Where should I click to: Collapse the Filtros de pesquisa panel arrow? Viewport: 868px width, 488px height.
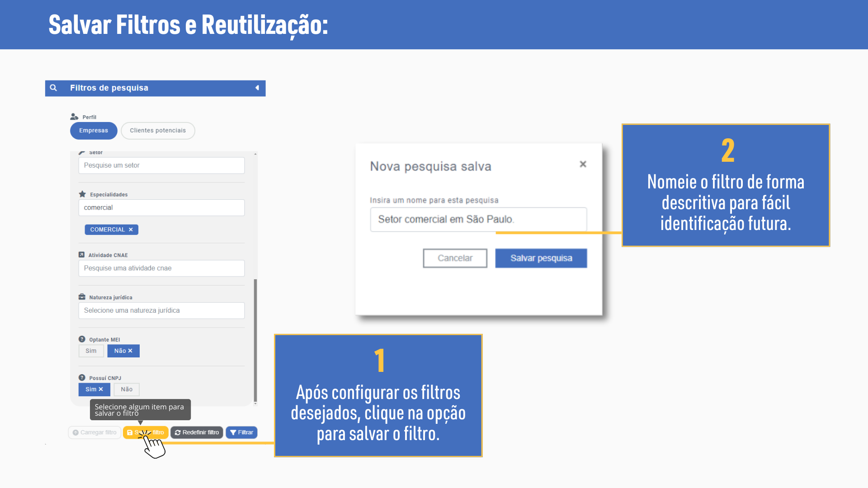257,88
